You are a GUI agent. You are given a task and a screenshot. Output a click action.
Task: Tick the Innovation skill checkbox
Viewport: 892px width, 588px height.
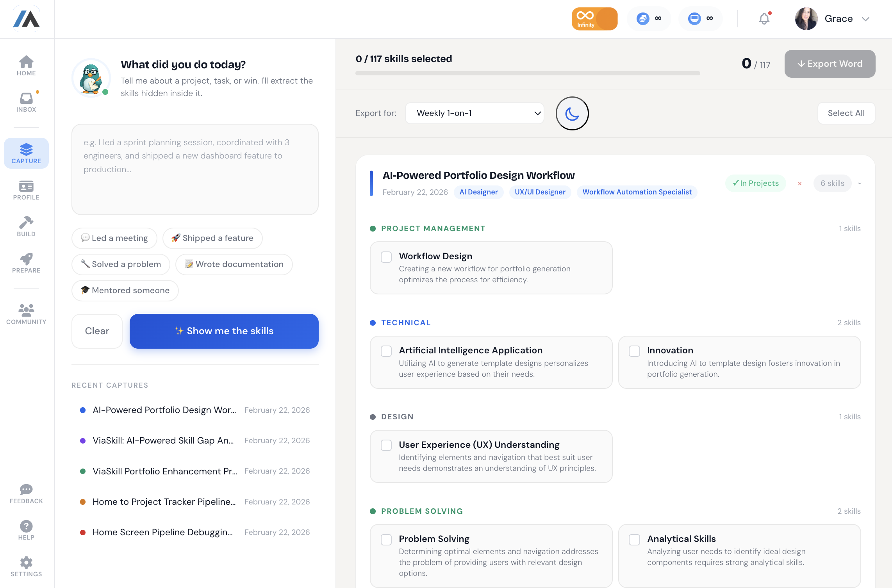[634, 351]
